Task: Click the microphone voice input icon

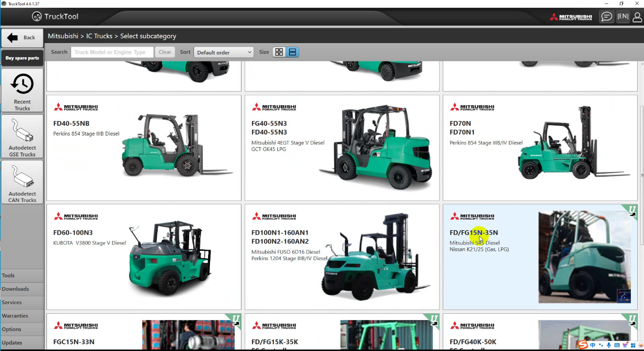Action: point(609,345)
